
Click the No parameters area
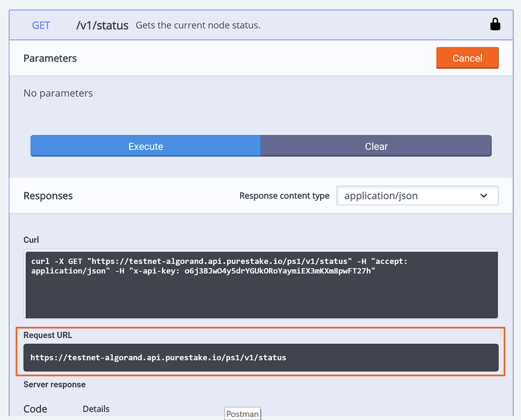58,93
